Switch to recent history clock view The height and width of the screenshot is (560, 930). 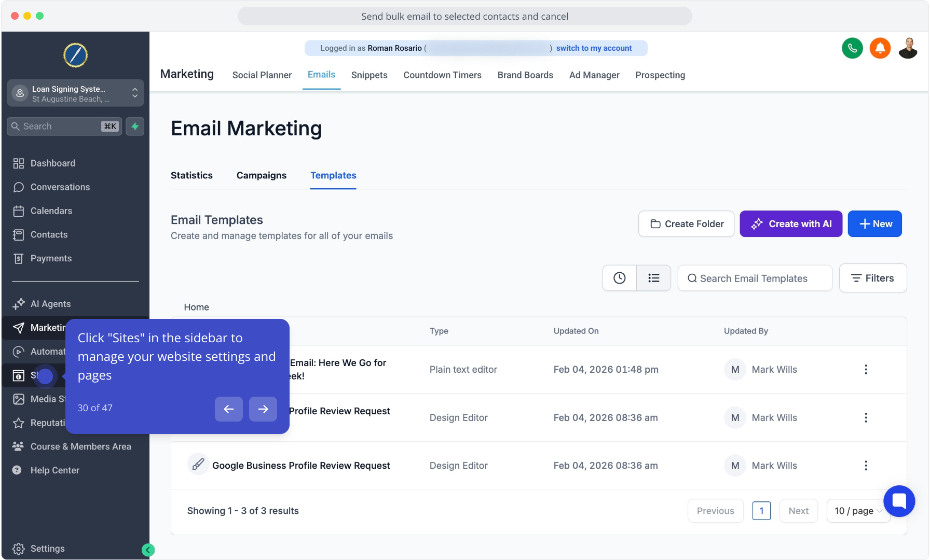pos(619,278)
